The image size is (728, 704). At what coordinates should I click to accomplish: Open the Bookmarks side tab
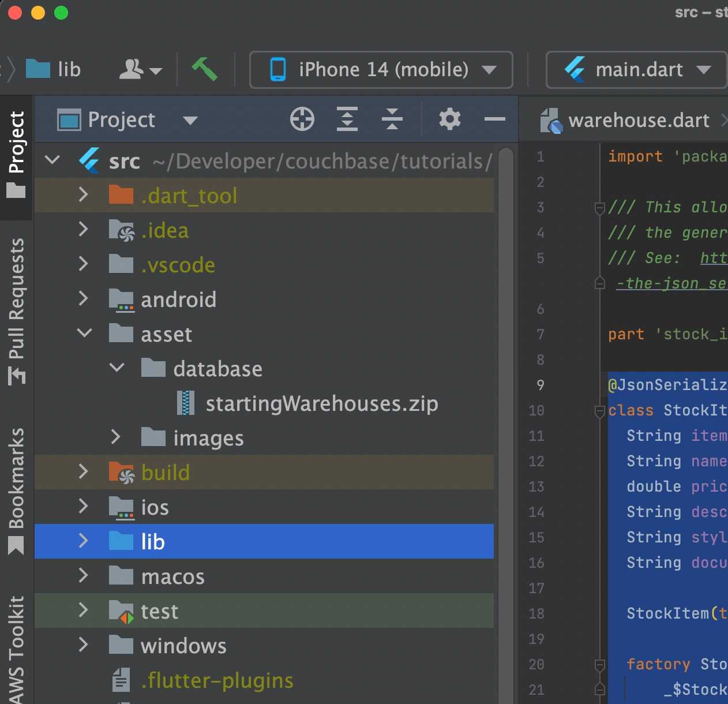(x=17, y=490)
